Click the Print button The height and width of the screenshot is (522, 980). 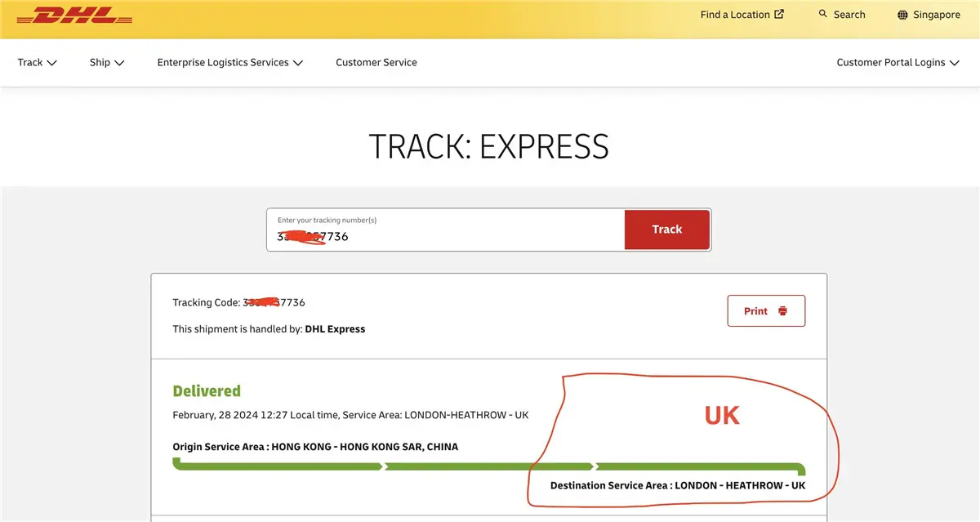766,310
